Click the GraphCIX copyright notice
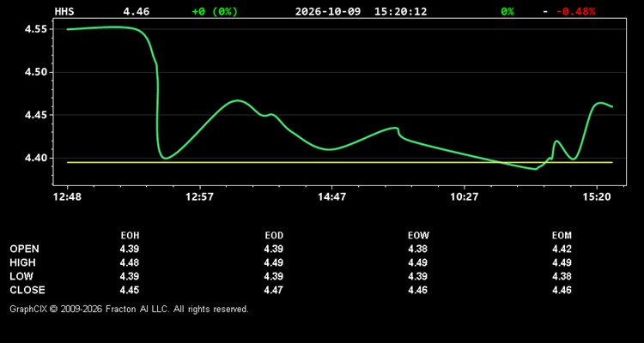 [x=129, y=309]
